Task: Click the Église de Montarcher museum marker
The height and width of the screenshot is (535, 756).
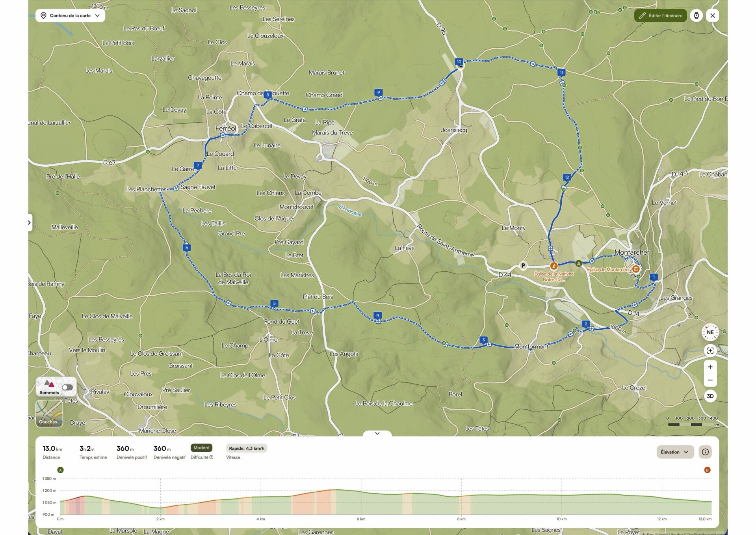Action: tap(635, 269)
